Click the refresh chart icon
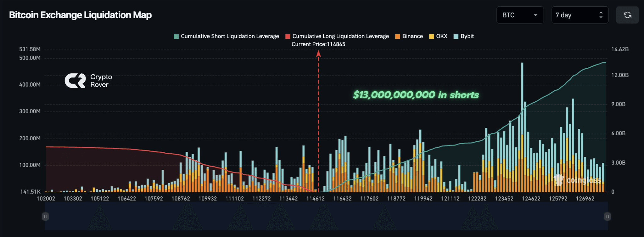644x237 pixels. point(627,15)
